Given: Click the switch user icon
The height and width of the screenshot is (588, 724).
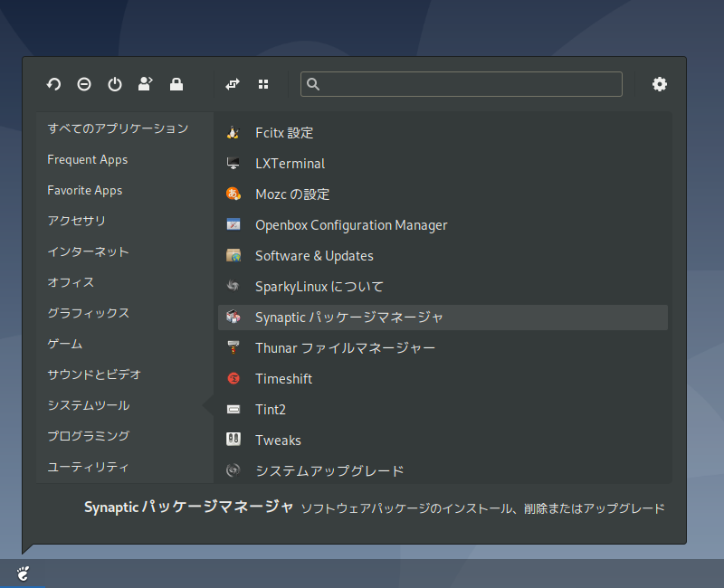Looking at the screenshot, I should coord(146,84).
